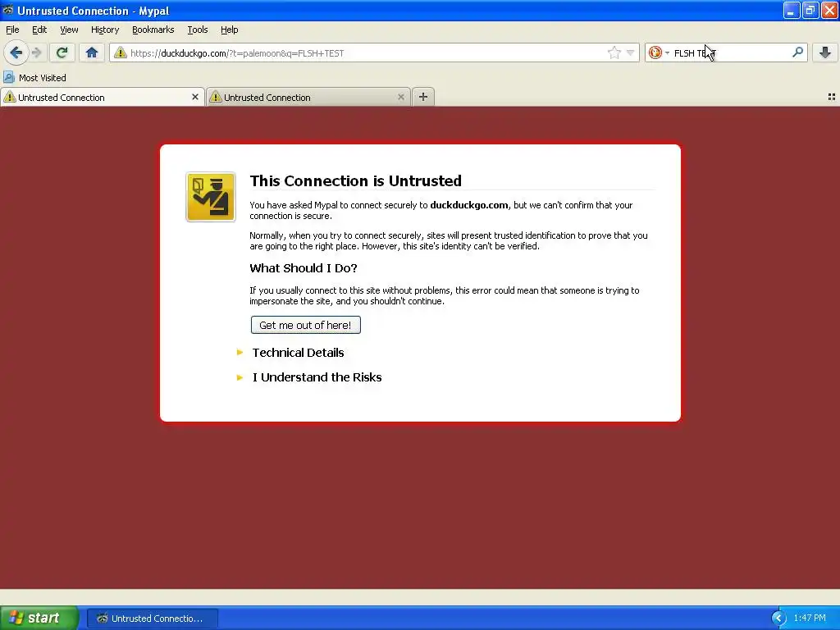
Task: Open the Help menu
Action: click(230, 30)
